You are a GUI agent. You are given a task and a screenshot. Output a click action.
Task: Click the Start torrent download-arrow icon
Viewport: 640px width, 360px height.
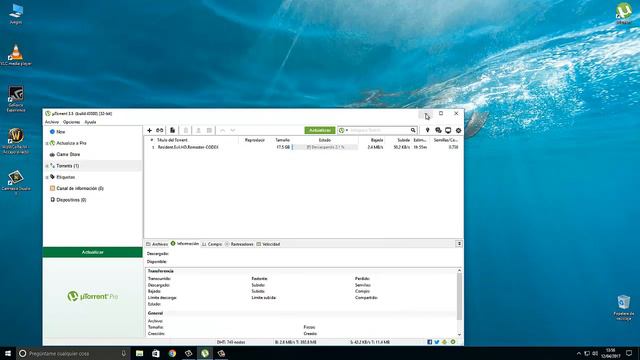click(x=198, y=130)
